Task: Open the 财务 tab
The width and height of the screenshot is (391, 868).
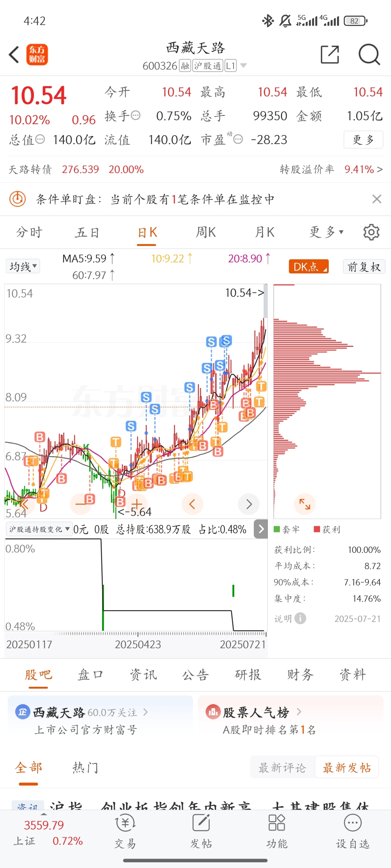Action: tap(300, 675)
